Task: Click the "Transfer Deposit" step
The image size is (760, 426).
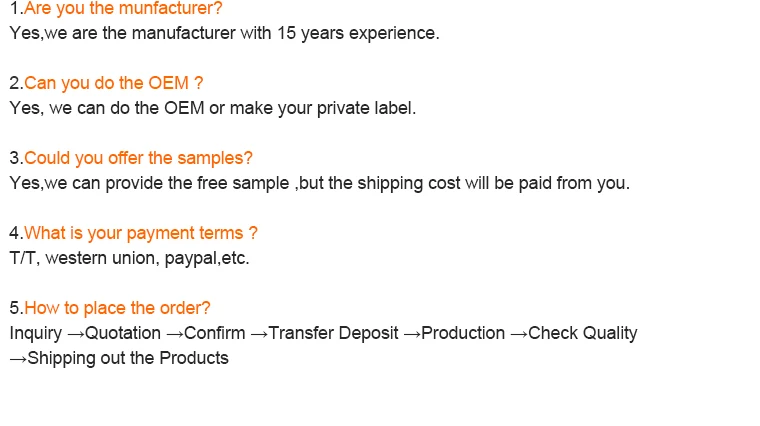Action: coord(333,333)
